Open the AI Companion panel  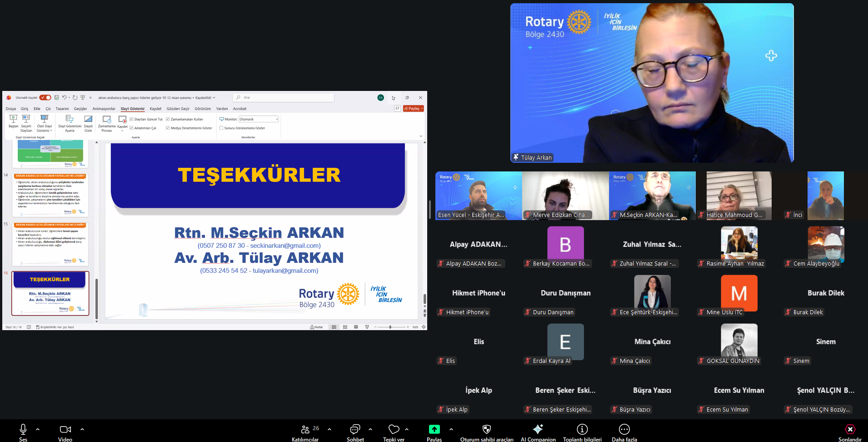(x=538, y=429)
